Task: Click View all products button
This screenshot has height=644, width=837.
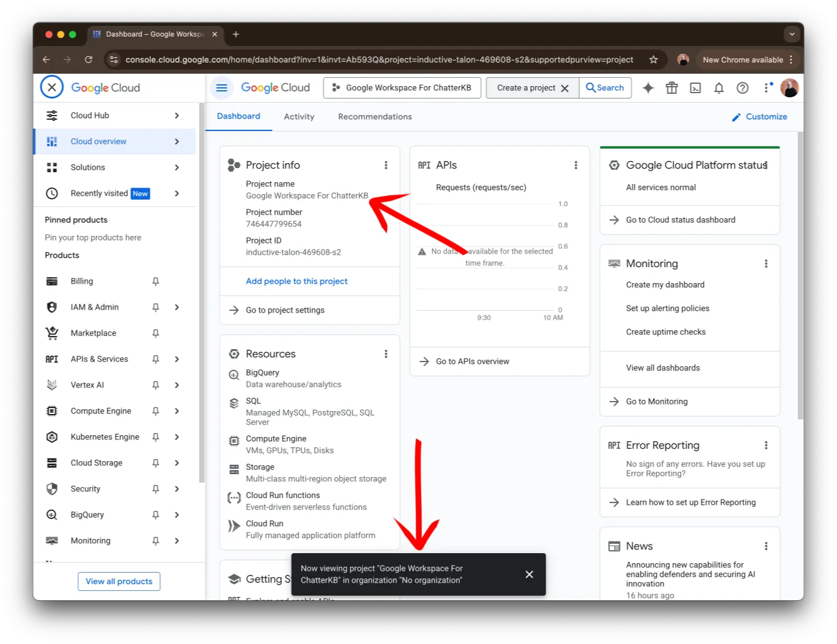Action: pyautogui.click(x=119, y=581)
